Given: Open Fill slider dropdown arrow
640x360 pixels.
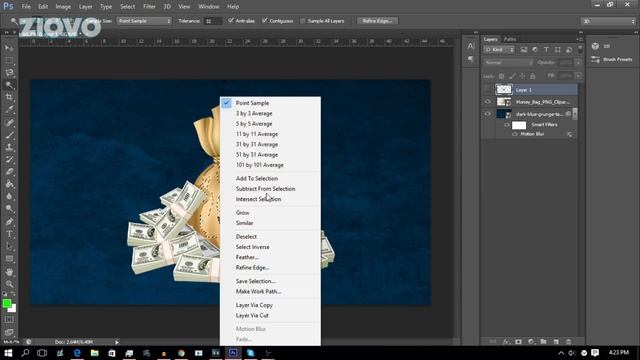Looking at the screenshot, I should point(578,76).
